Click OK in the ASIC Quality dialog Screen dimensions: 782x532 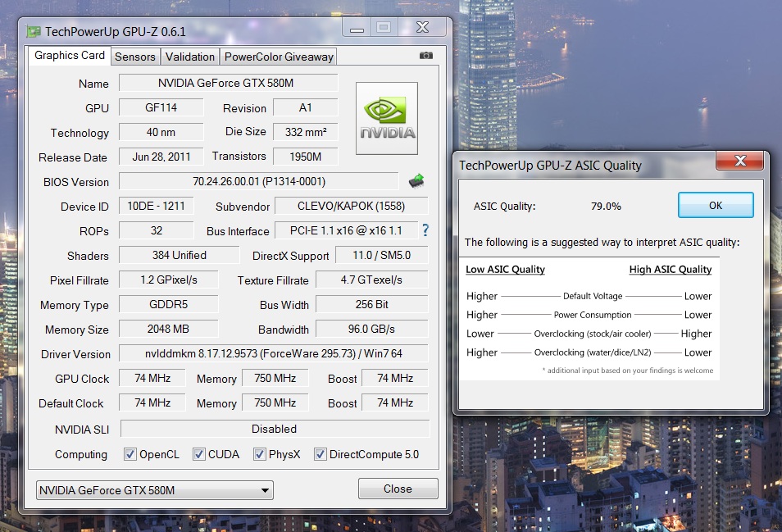pos(716,205)
